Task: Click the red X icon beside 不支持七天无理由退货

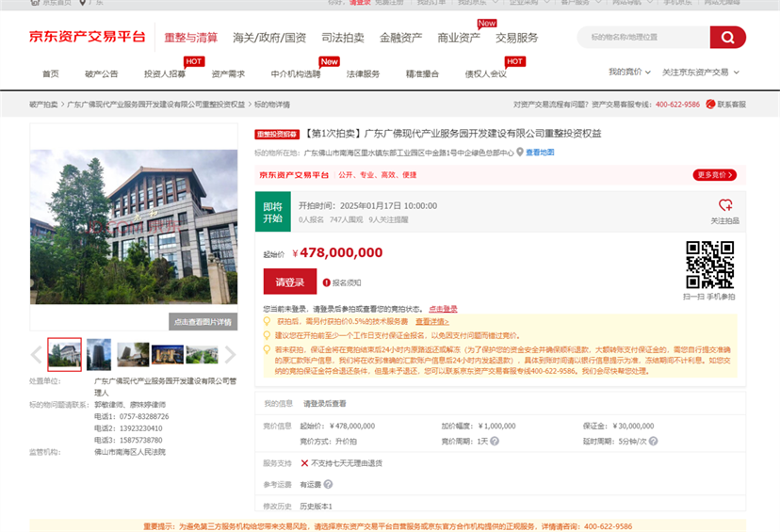Action: (304, 463)
